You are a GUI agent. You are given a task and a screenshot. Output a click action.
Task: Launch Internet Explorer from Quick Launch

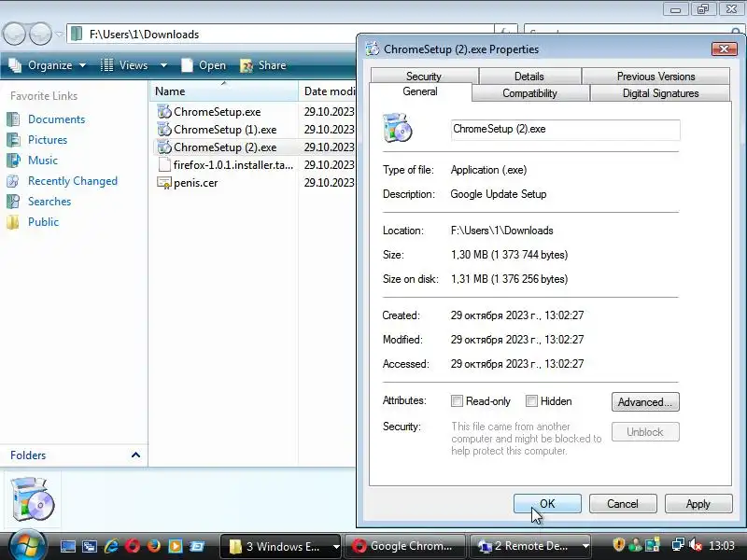coord(111,546)
